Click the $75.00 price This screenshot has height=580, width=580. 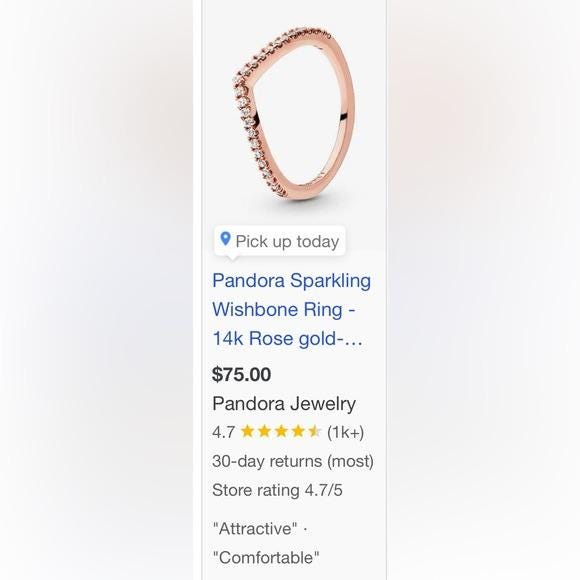tap(241, 374)
